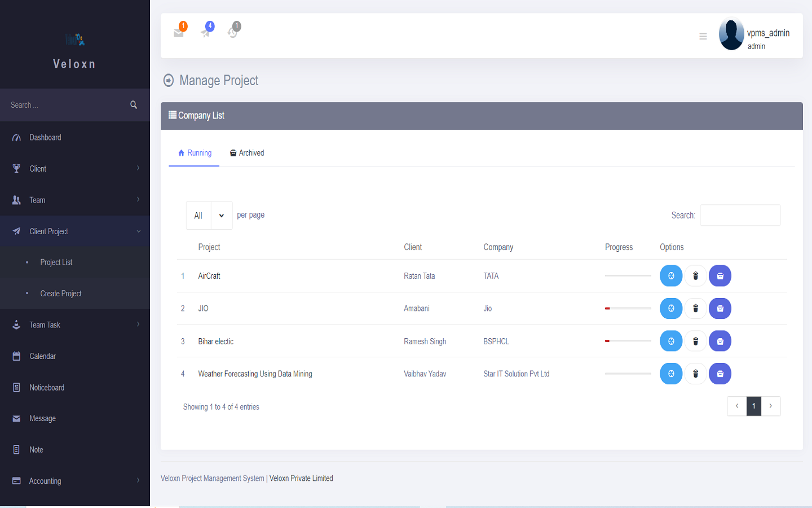The height and width of the screenshot is (508, 812).
Task: Click the paper plane notification icon showing 4
Action: click(206, 32)
